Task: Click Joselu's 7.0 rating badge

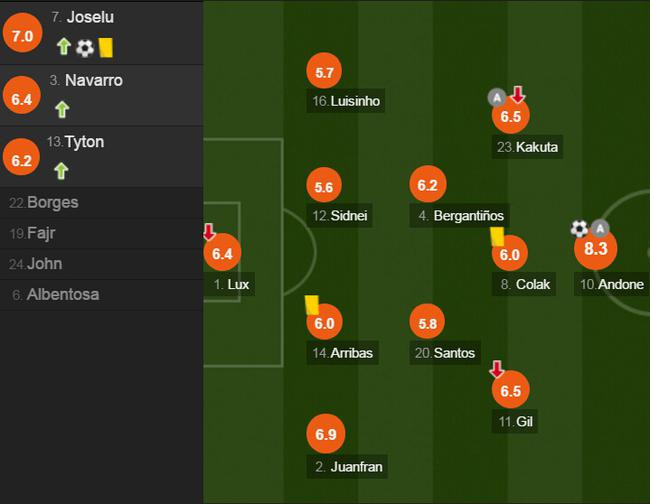Action: [x=22, y=37]
